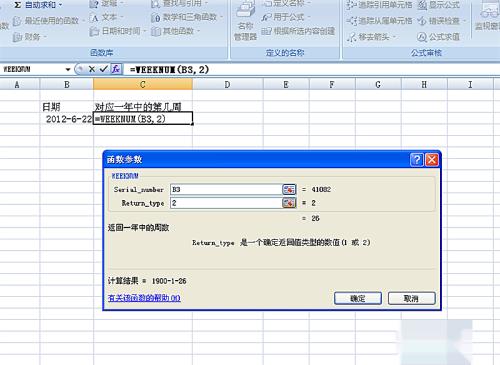The width and height of the screenshot is (500, 365).
Task: Click the Insert Function fx icon
Action: click(x=116, y=69)
